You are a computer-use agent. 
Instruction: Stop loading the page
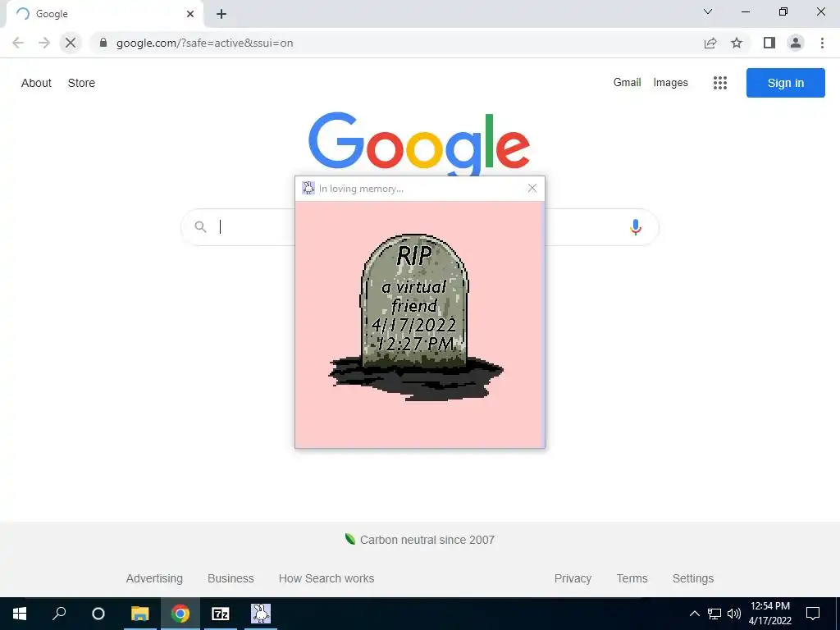71,43
